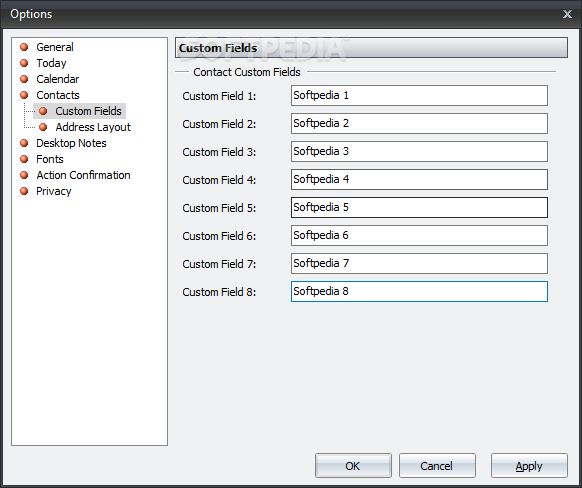
Task: Select the Custom Field 8 input
Action: [x=419, y=292]
